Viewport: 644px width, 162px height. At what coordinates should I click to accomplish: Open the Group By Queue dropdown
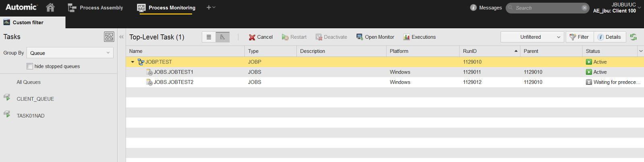tap(70, 53)
